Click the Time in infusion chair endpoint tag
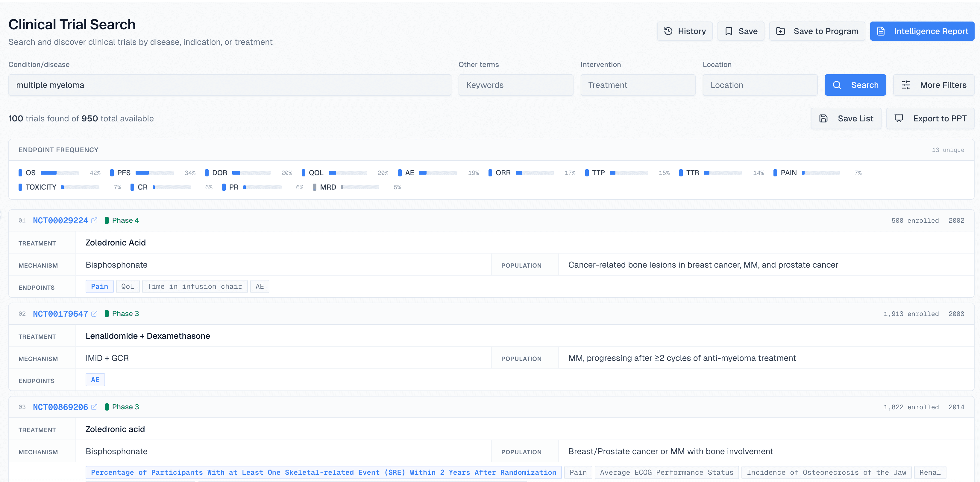The height and width of the screenshot is (482, 980). click(x=195, y=286)
